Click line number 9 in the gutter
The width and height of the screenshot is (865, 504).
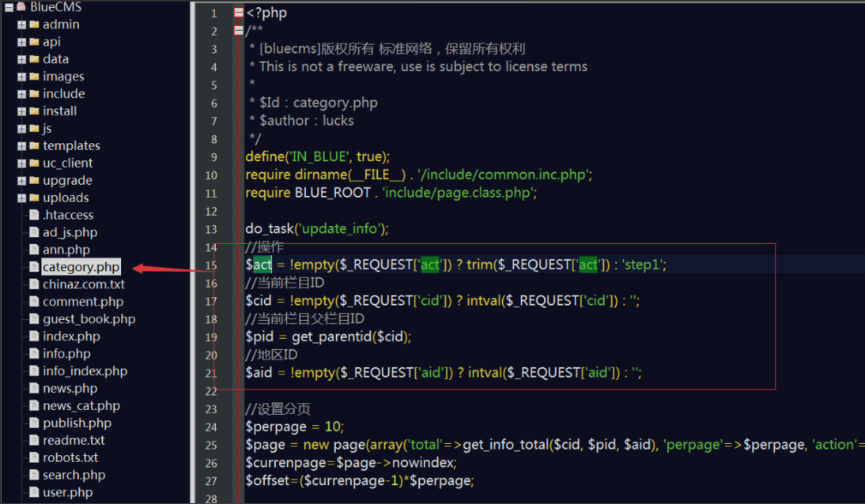213,158
